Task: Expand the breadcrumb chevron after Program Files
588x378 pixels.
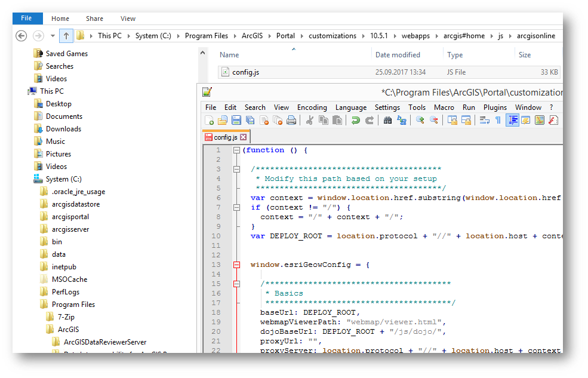Action: (x=235, y=36)
